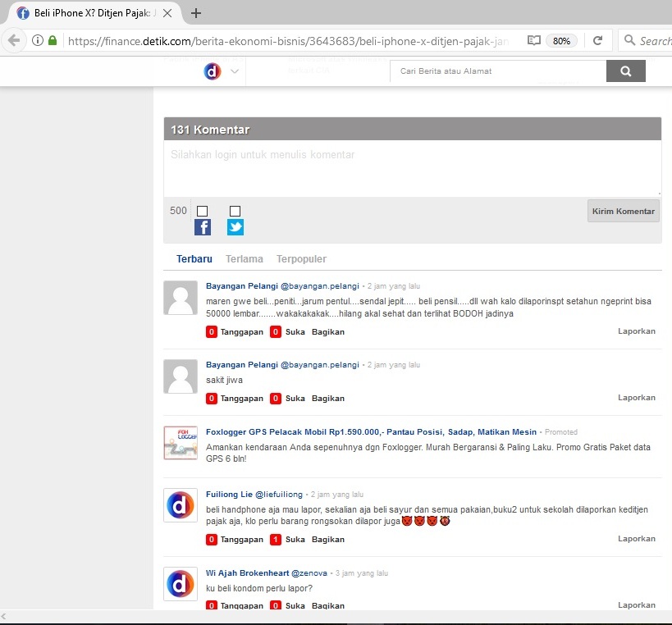Click the reload page icon
672x625 pixels.
pyautogui.click(x=598, y=40)
